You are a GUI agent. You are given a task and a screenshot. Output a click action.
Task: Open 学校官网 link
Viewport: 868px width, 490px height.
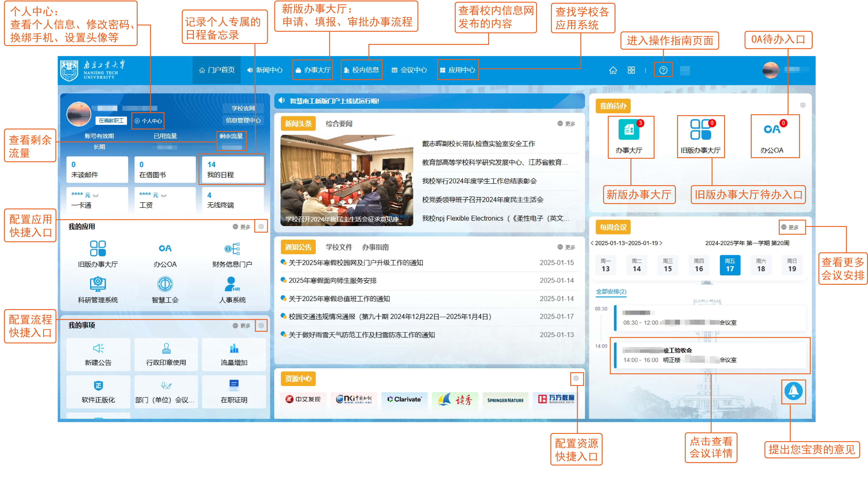243,108
